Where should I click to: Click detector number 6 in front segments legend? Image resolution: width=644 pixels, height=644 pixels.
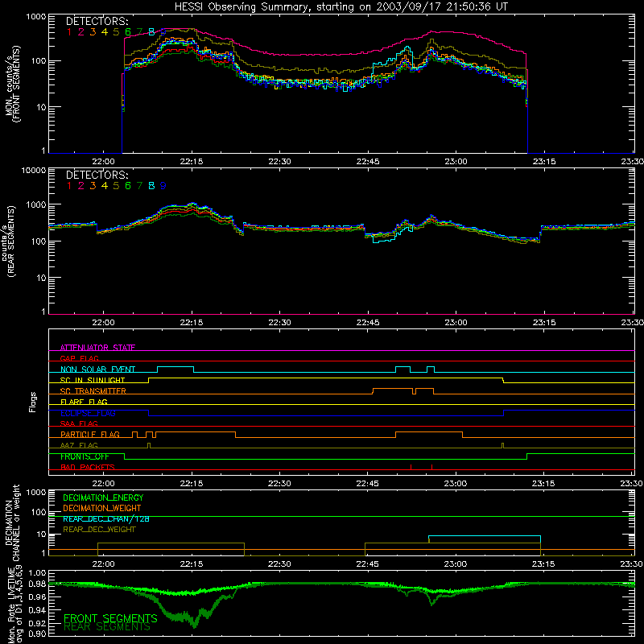click(x=128, y=32)
